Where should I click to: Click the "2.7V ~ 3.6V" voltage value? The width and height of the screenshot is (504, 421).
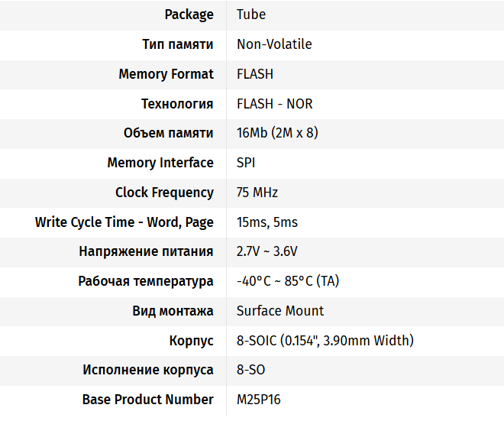tap(267, 251)
